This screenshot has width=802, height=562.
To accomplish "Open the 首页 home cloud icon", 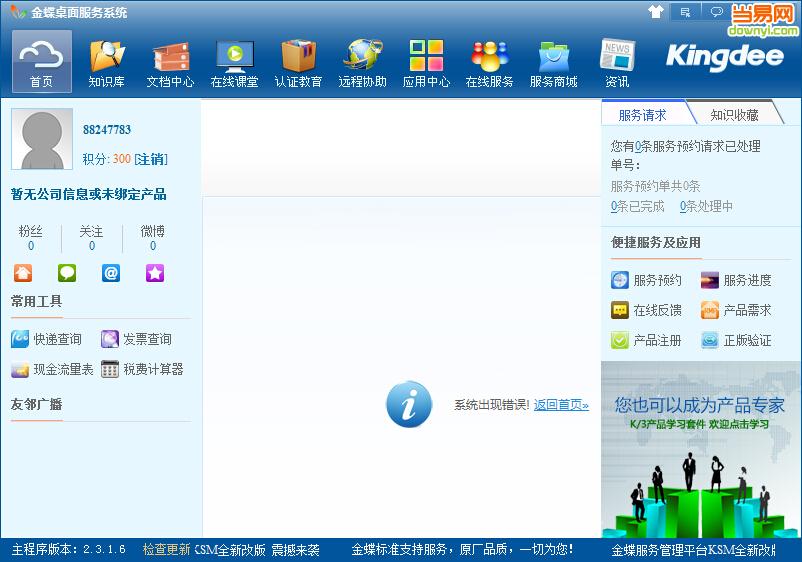I will click(41, 61).
